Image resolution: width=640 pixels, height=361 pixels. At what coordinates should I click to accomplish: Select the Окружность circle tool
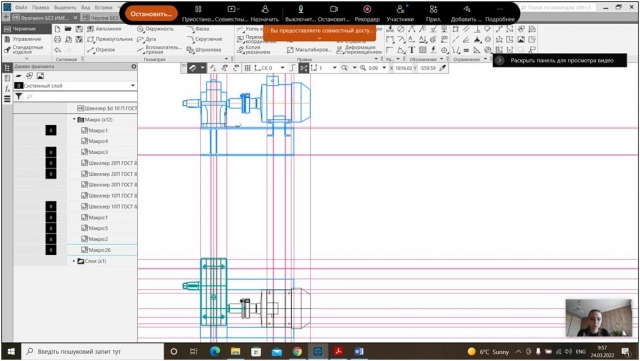pyautogui.click(x=155, y=29)
